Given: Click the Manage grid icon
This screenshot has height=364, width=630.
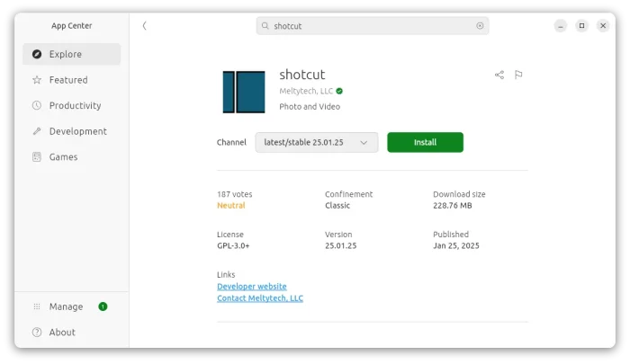Looking at the screenshot, I should tap(37, 306).
